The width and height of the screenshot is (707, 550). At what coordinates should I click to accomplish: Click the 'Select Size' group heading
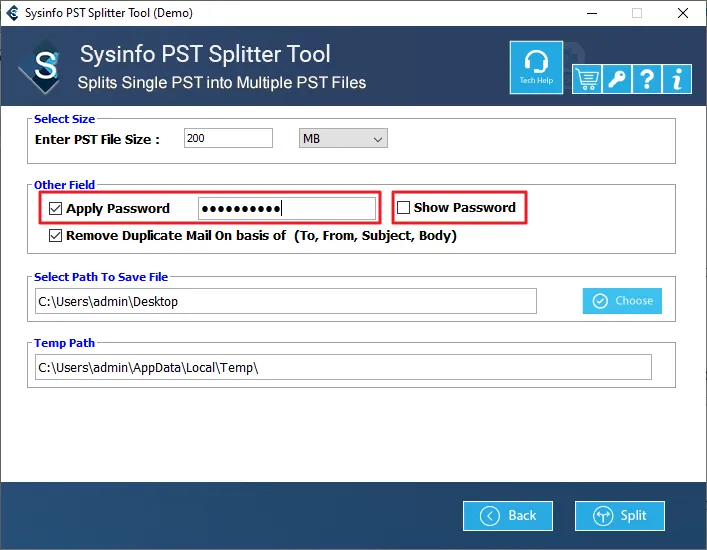tap(64, 119)
